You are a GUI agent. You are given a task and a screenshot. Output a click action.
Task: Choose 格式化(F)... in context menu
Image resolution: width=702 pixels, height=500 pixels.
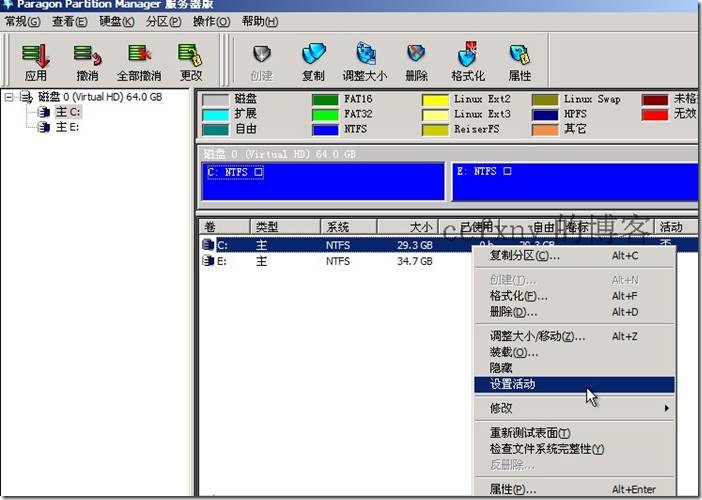[x=574, y=296]
